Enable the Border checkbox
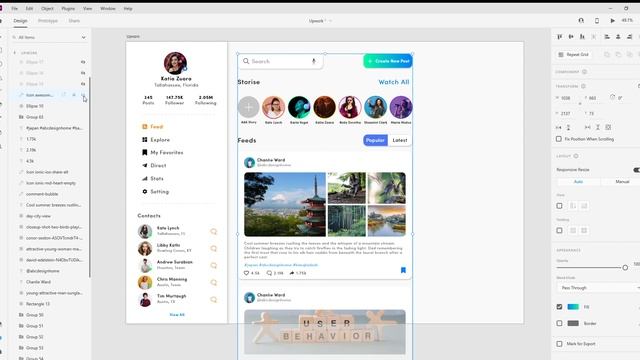This screenshot has height=360, width=640. point(559,323)
